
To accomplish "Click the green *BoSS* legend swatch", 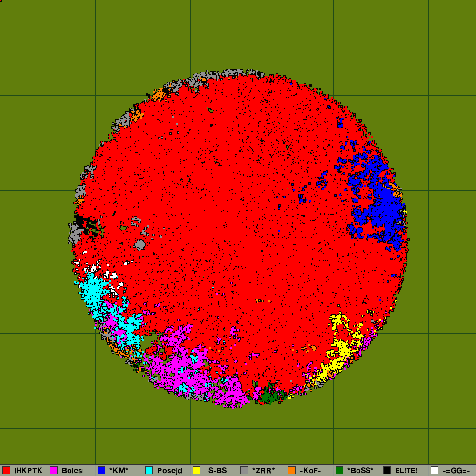I will [x=339, y=470].
